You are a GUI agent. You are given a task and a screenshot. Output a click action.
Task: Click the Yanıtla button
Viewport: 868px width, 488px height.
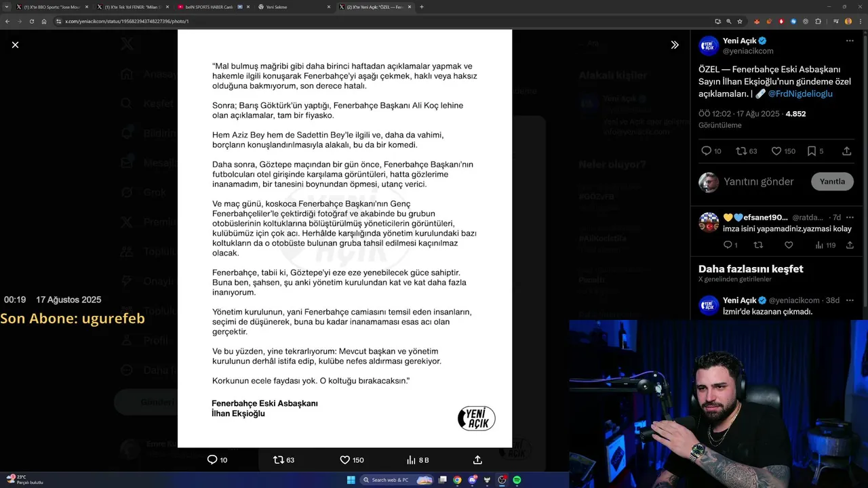[832, 182]
